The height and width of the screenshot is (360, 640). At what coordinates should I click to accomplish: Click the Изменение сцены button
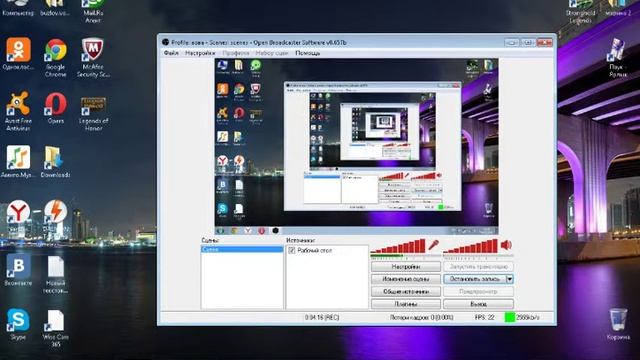[406, 279]
